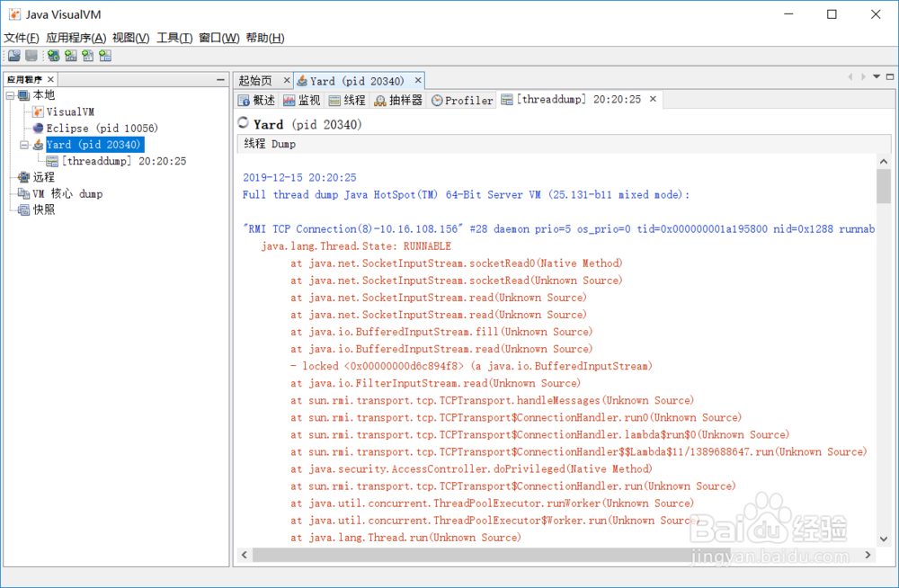The height and width of the screenshot is (588, 899).
Task: Click the 'Full thread dump Java HotSpot' line
Action: pyautogui.click(x=466, y=194)
